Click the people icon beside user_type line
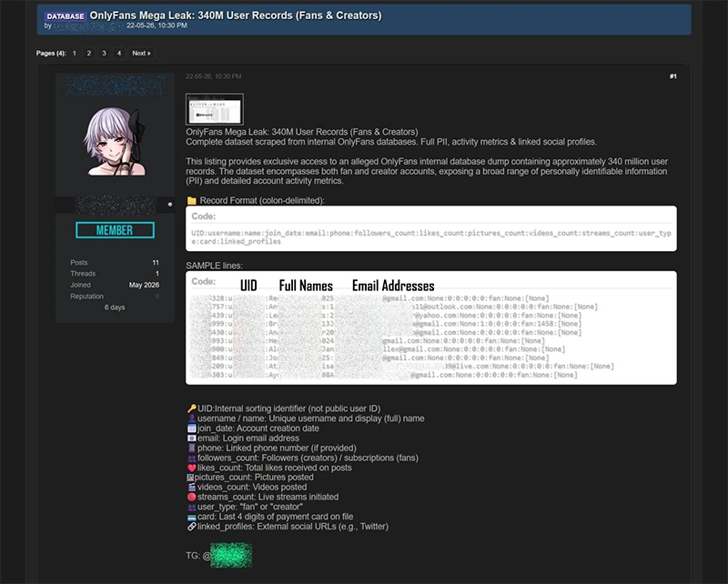The image size is (728, 584). coord(192,508)
